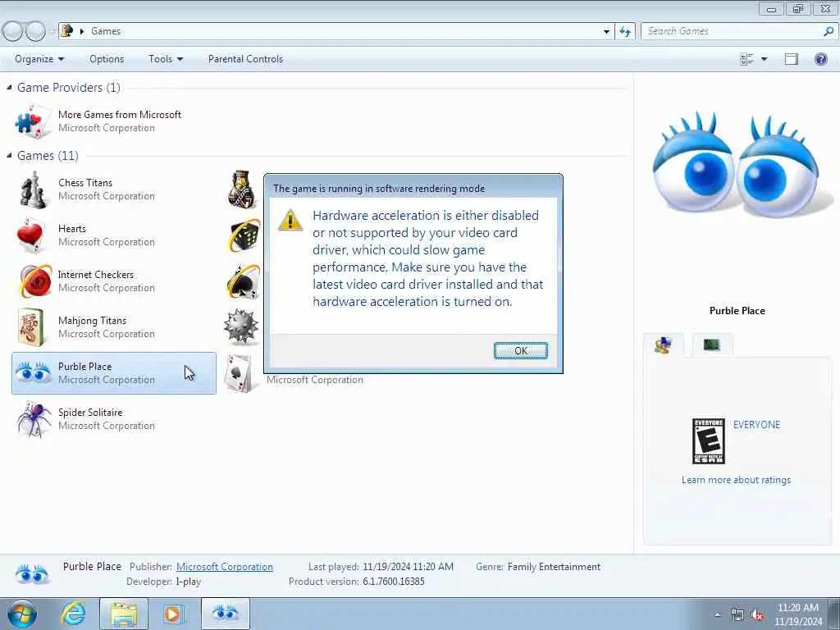Open Learn more about ratings link
The image size is (840, 630).
click(736, 480)
